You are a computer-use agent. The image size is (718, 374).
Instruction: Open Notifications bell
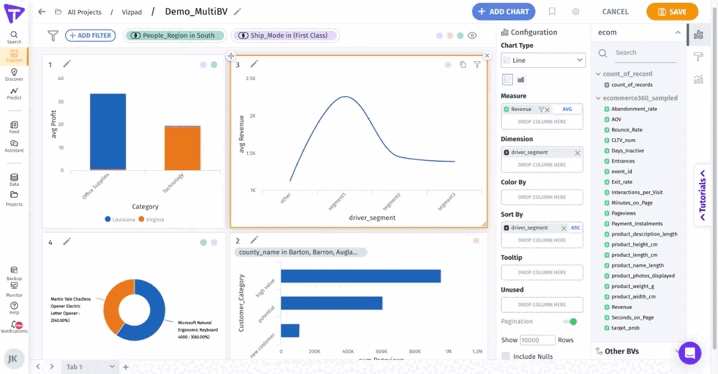coord(15,326)
